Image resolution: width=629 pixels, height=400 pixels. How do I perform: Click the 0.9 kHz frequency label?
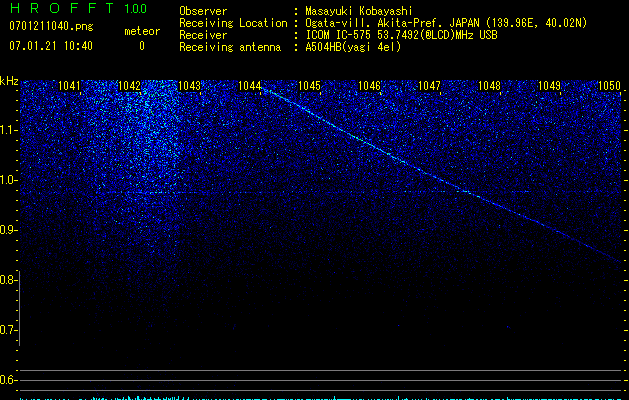(9, 230)
